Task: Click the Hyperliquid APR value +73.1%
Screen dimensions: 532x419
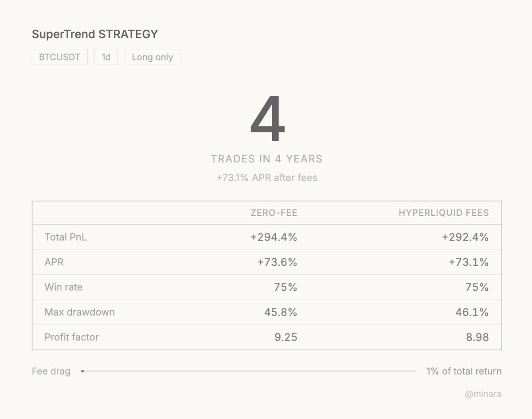Action: 468,262
